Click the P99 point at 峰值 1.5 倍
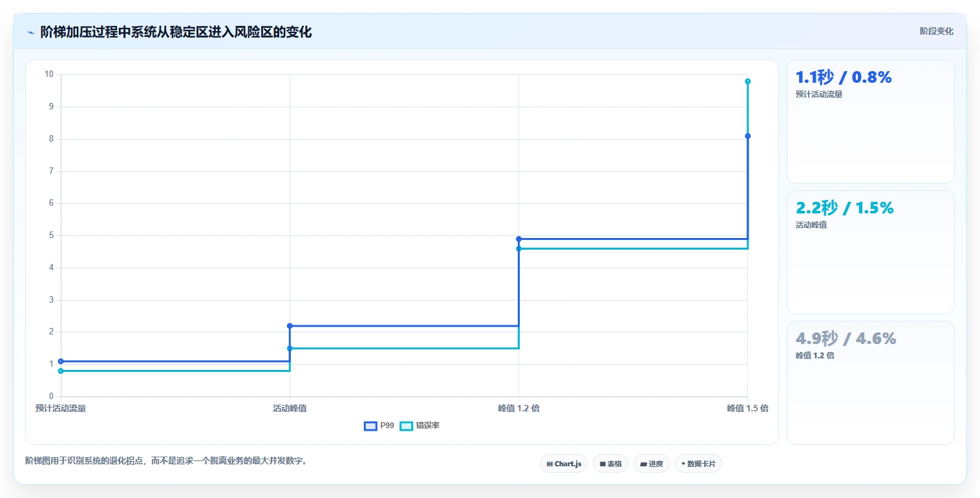This screenshot has height=498, width=980. click(x=747, y=136)
